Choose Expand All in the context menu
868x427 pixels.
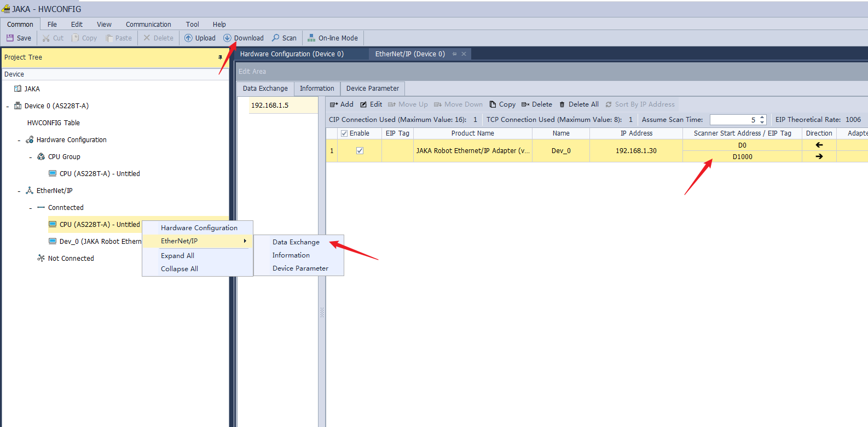177,256
